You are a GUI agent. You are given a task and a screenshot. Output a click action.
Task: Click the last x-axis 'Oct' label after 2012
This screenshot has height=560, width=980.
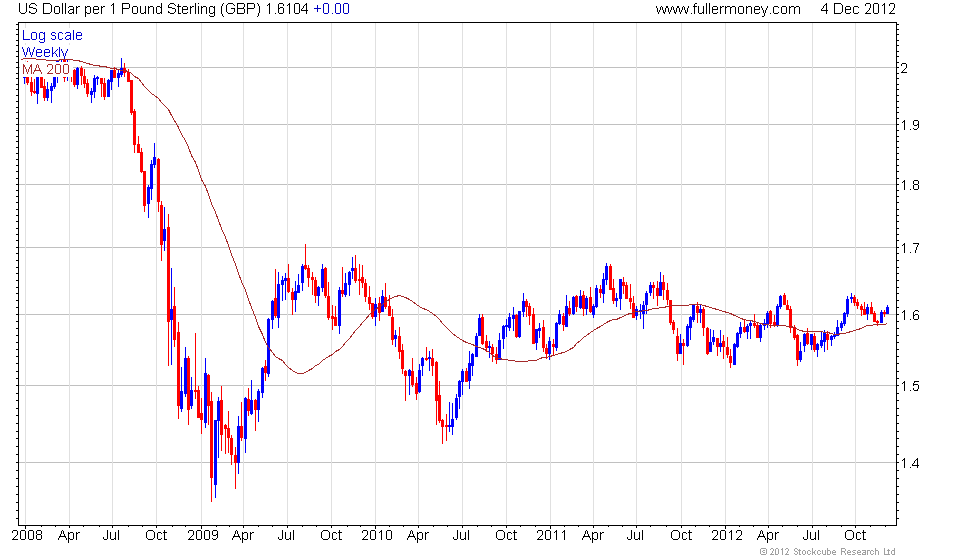pyautogui.click(x=855, y=535)
